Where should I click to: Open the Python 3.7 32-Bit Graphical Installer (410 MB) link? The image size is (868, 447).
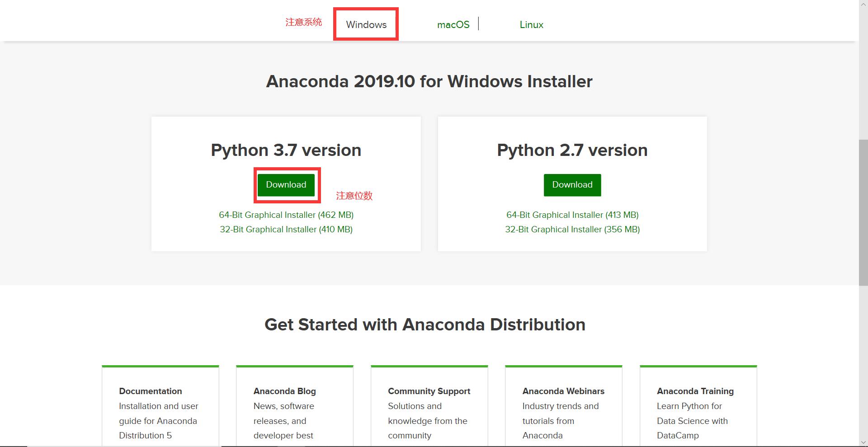click(286, 229)
